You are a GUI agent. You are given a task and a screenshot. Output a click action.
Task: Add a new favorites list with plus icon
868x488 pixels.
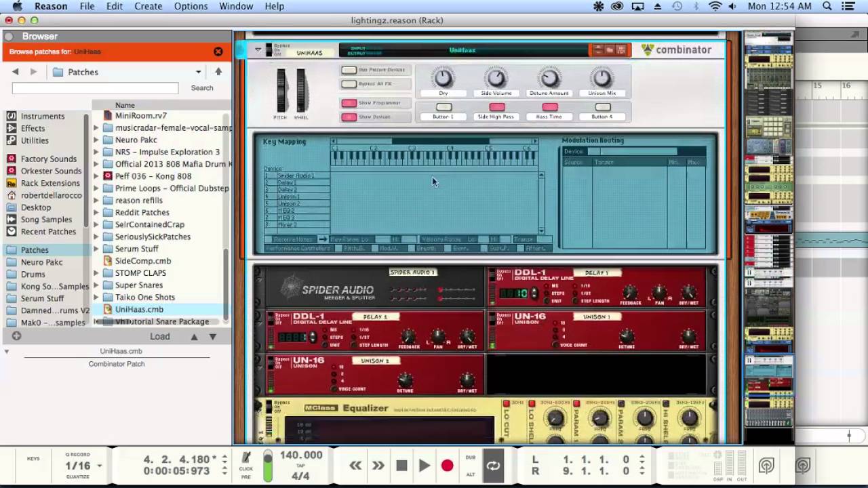[16, 336]
